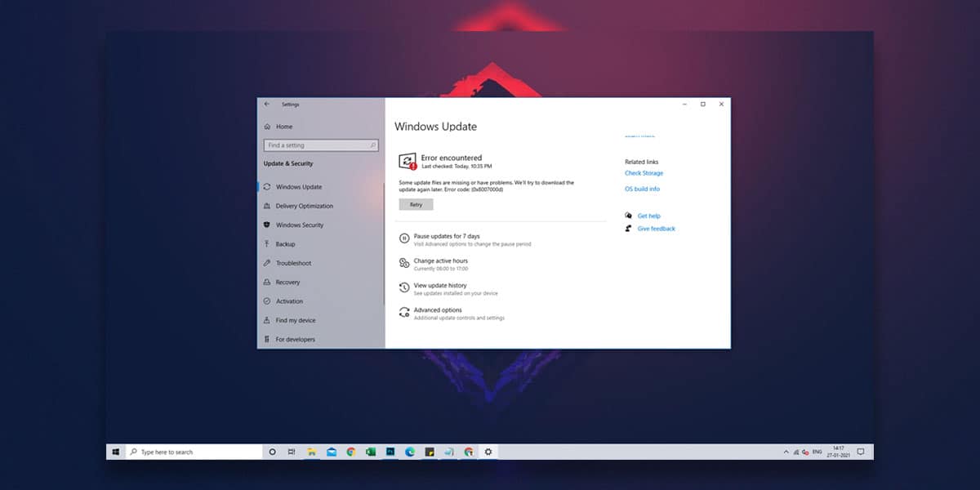Show hidden system tray icons chevron
This screenshot has width=980, height=490.
[786, 452]
